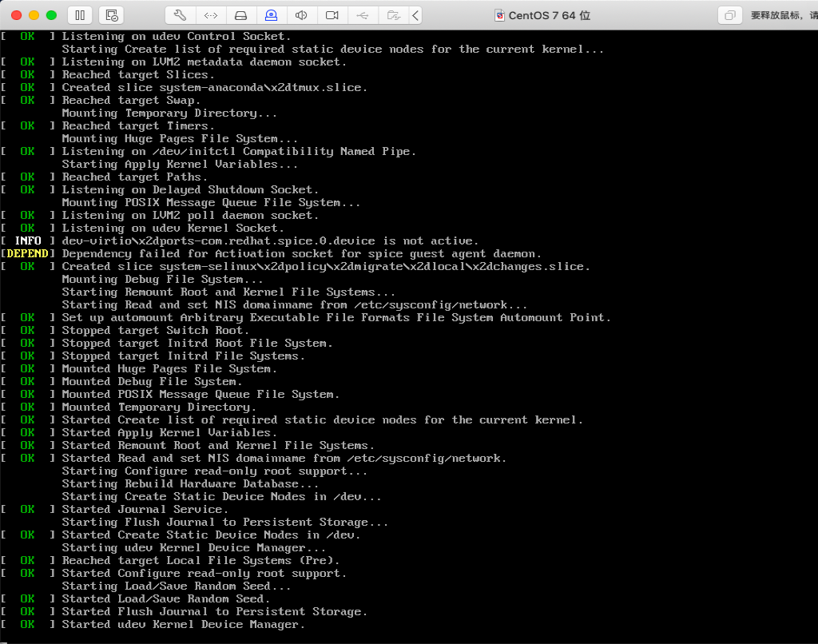Click the INFO status tag
818x644 pixels.
tap(28, 241)
